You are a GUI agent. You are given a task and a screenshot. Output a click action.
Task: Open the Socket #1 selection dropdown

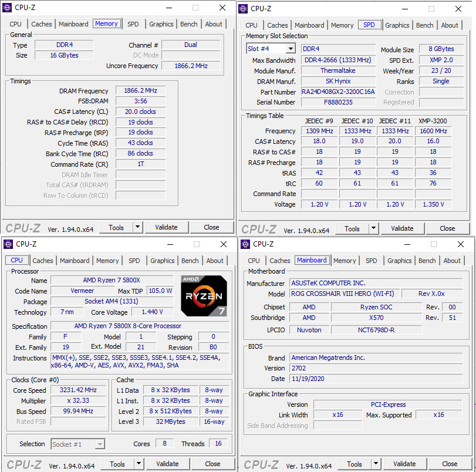click(x=100, y=444)
